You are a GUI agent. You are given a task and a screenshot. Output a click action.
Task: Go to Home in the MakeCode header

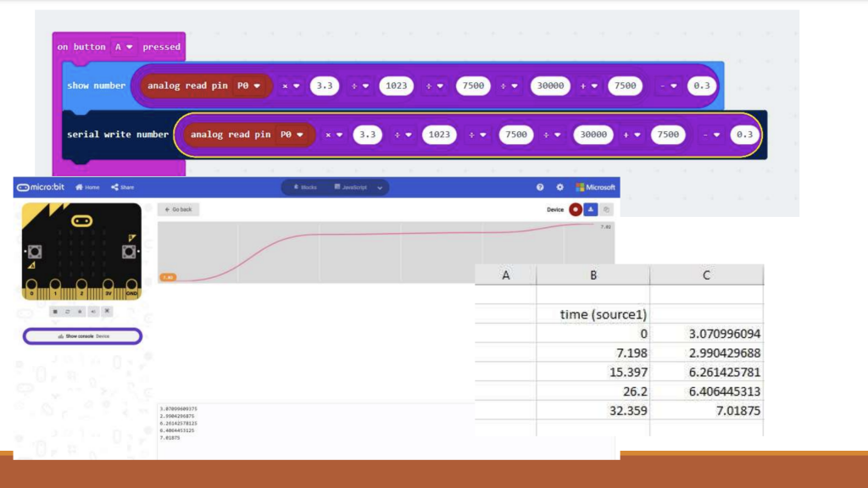tap(87, 187)
